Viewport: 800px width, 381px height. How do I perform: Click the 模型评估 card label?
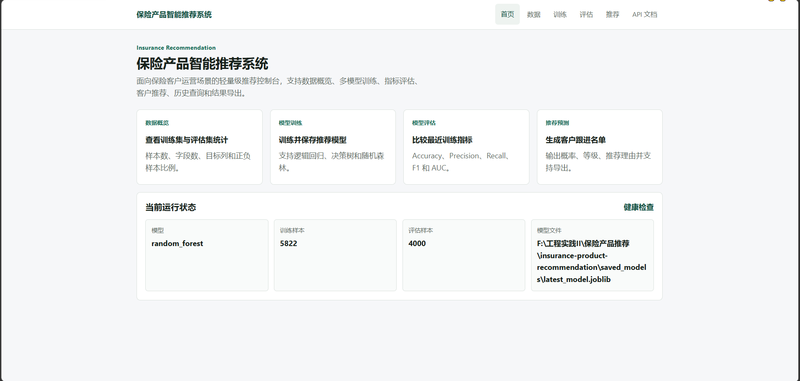tap(424, 123)
